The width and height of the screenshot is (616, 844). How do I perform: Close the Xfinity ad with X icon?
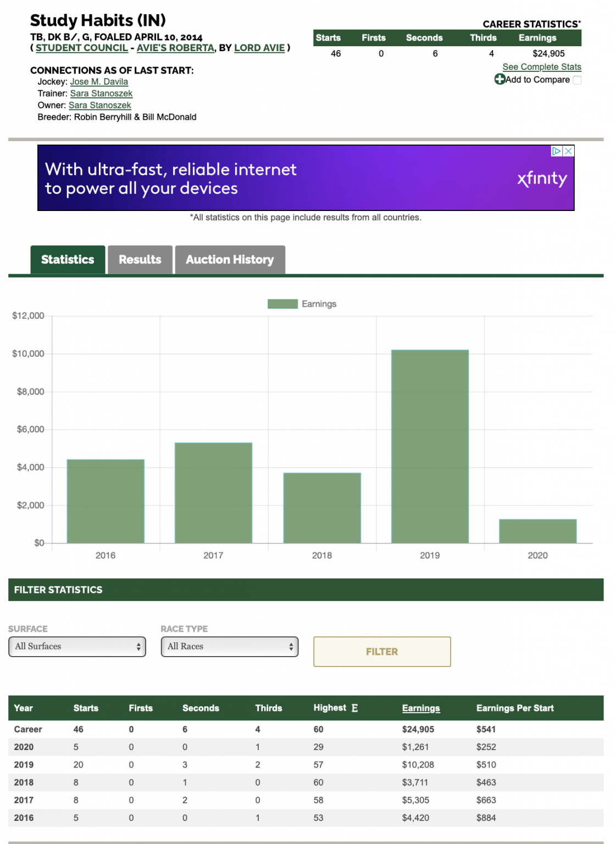coord(569,151)
